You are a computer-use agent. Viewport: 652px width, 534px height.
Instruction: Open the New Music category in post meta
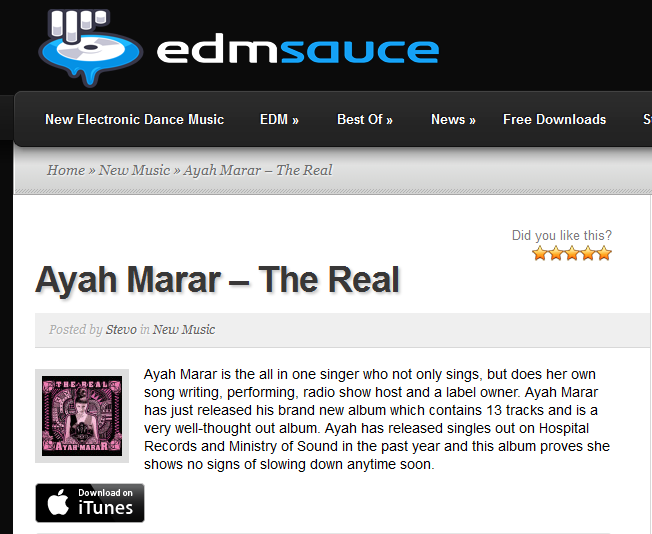[184, 329]
